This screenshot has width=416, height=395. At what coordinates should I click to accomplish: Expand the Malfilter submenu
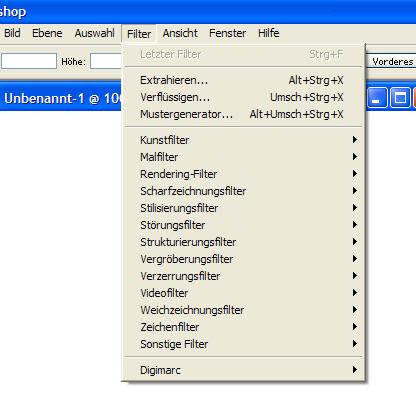pos(243,157)
